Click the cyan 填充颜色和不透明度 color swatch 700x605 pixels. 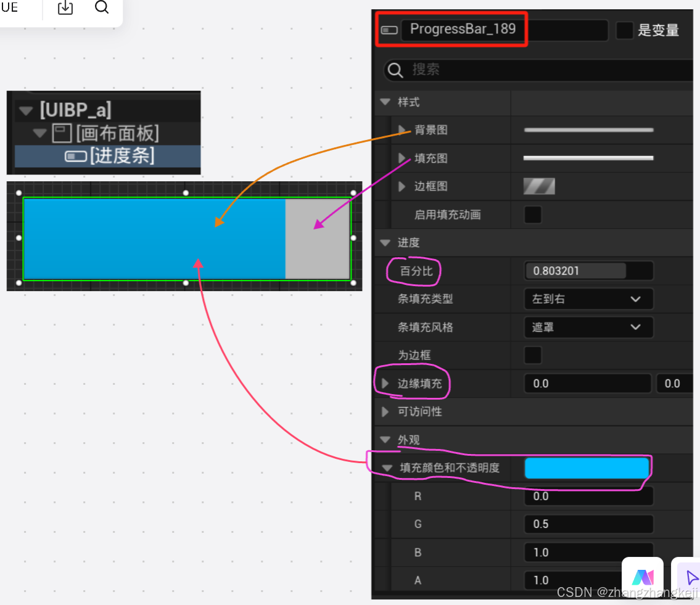click(587, 468)
